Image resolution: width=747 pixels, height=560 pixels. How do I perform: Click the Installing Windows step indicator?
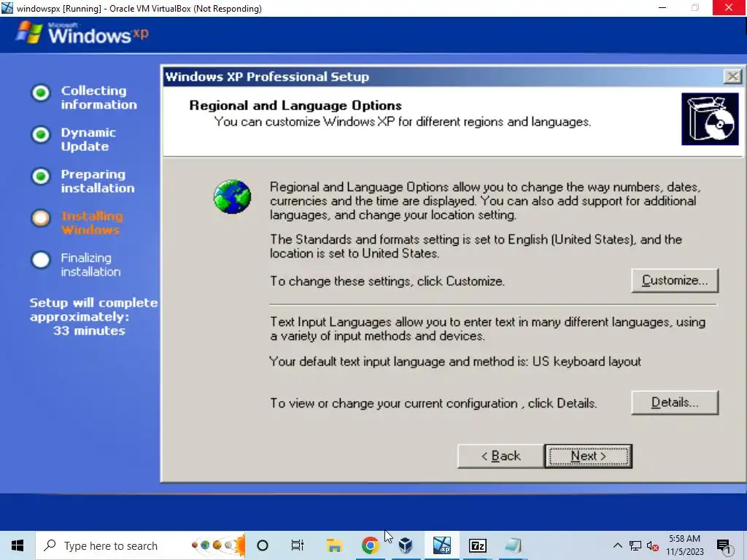pyautogui.click(x=41, y=218)
